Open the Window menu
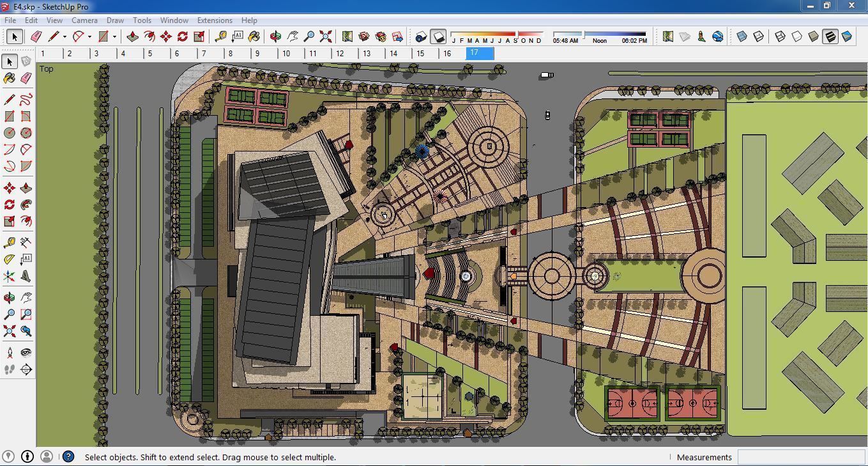 point(174,20)
